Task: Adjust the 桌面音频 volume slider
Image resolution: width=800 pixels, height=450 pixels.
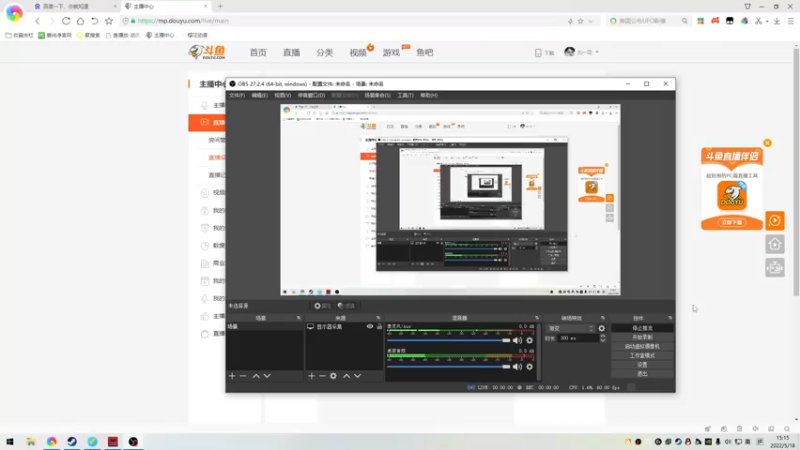Action: [448, 367]
